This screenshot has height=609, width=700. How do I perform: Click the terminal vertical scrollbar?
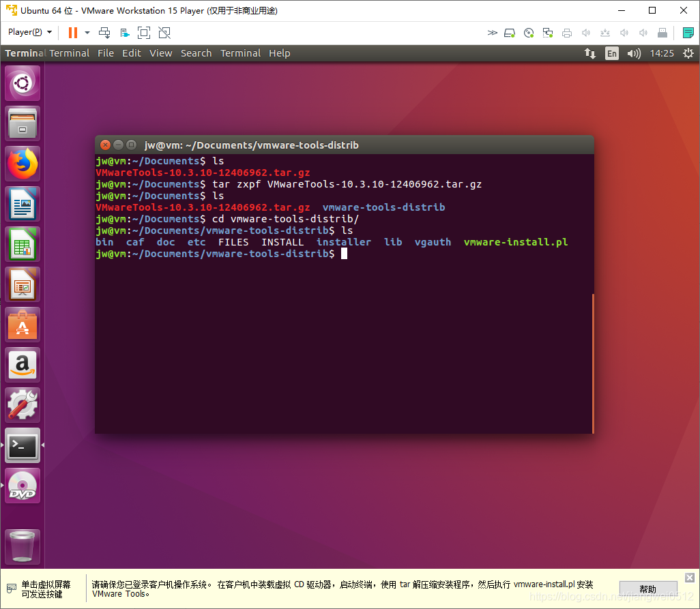[x=593, y=363]
